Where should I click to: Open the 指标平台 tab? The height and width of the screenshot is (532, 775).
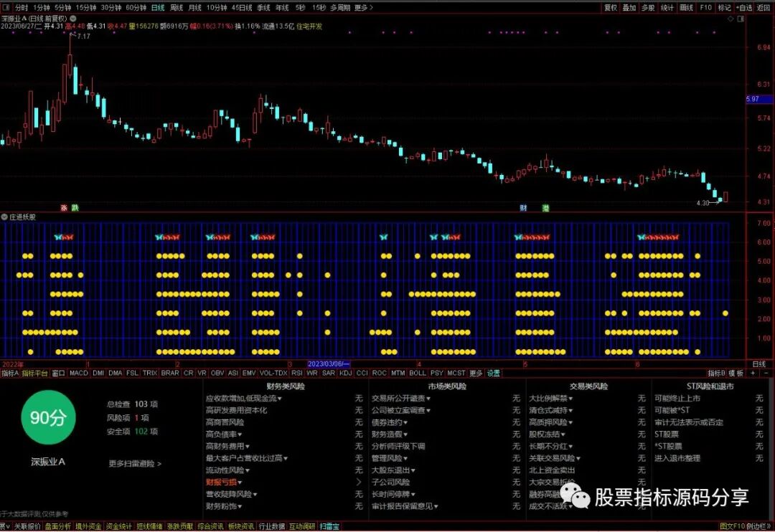click(x=34, y=374)
